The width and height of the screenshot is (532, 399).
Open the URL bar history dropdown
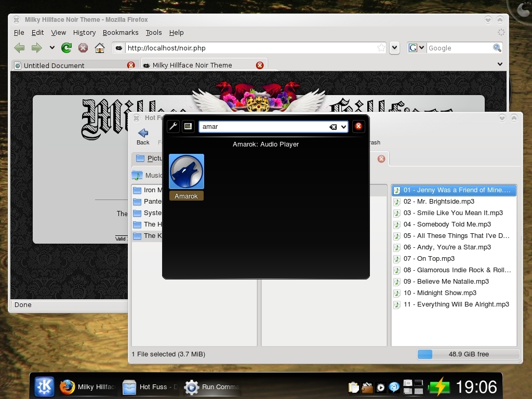click(394, 48)
